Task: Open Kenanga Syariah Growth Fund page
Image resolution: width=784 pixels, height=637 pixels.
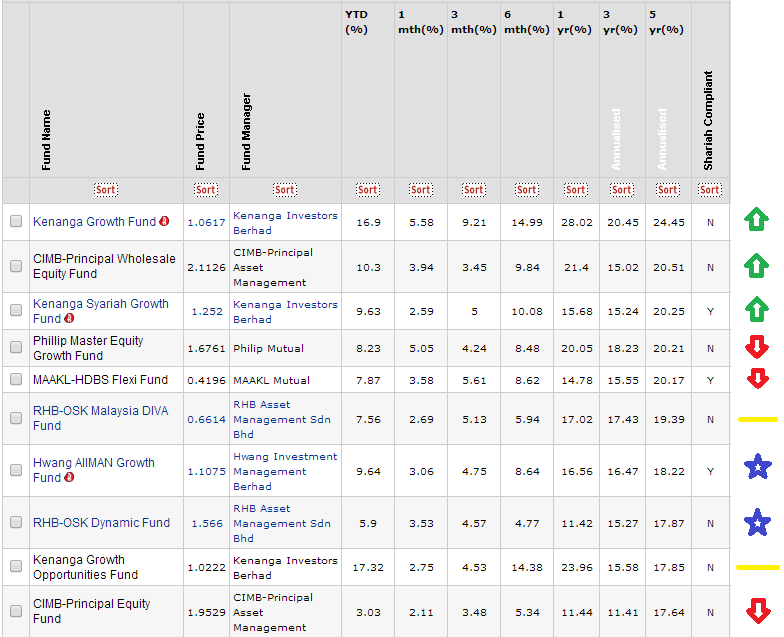Action: pyautogui.click(x=100, y=311)
